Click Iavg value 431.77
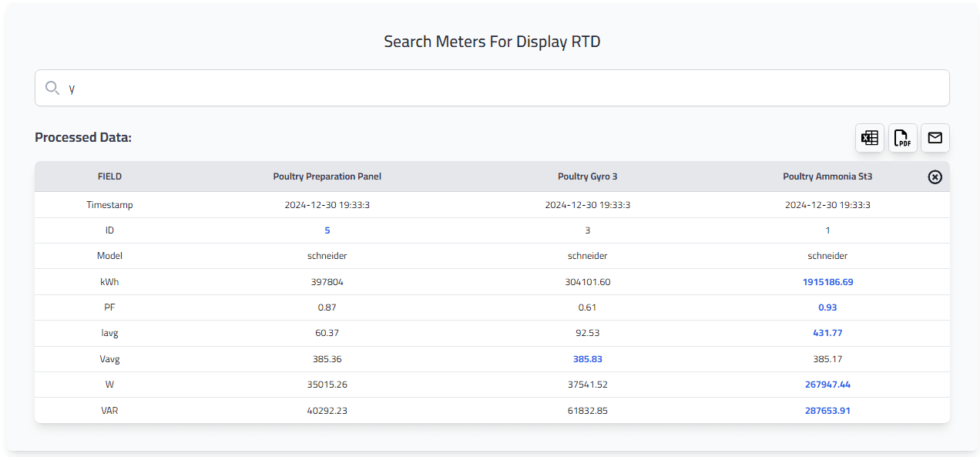The width and height of the screenshot is (980, 457). pos(828,333)
